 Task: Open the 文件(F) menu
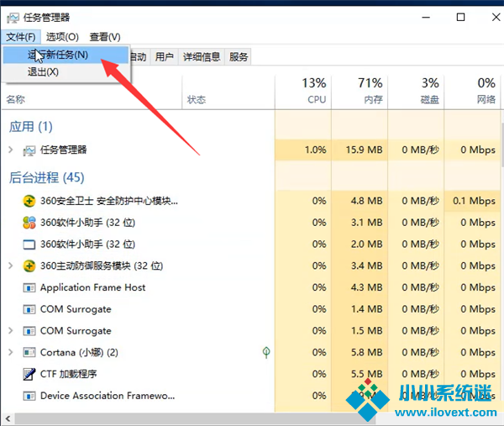click(x=20, y=37)
